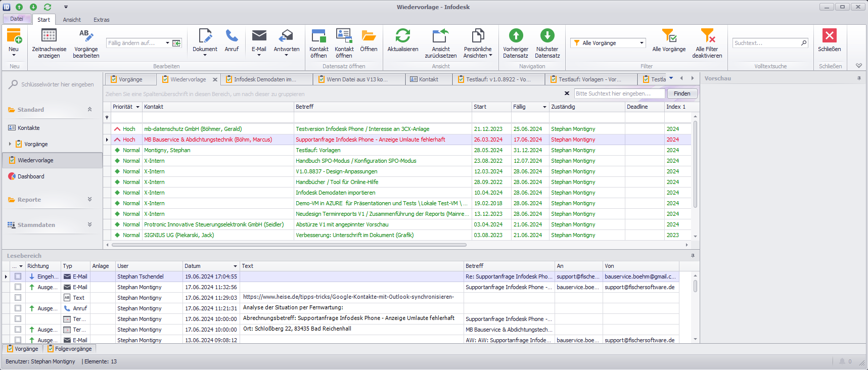This screenshot has width=868, height=370.
Task: Switch to the Kontakt document tab
Action: click(429, 79)
